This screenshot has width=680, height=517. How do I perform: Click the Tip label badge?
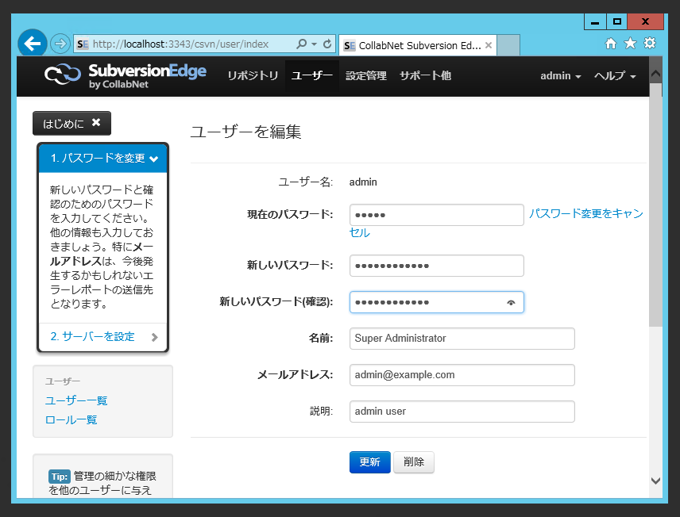tap(59, 476)
